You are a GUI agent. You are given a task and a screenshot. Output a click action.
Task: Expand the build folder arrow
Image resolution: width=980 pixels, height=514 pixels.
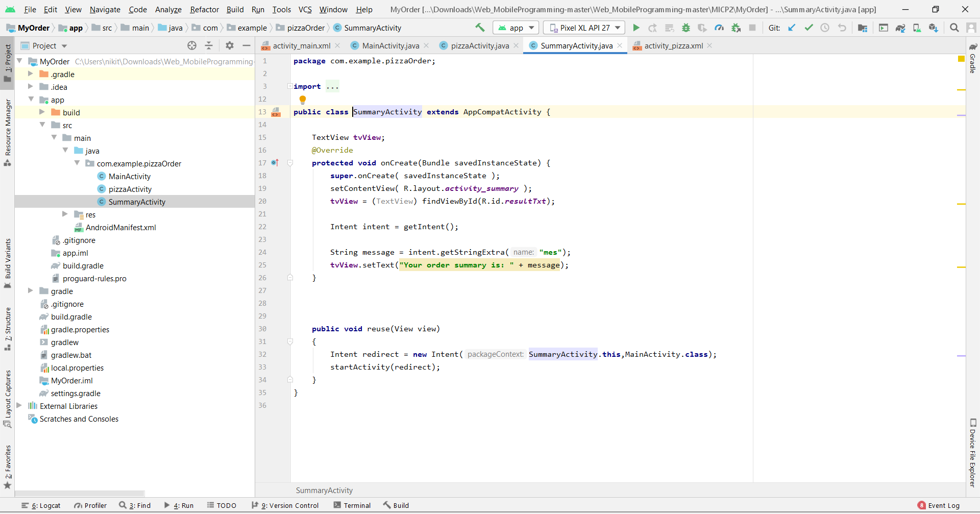[x=42, y=112]
